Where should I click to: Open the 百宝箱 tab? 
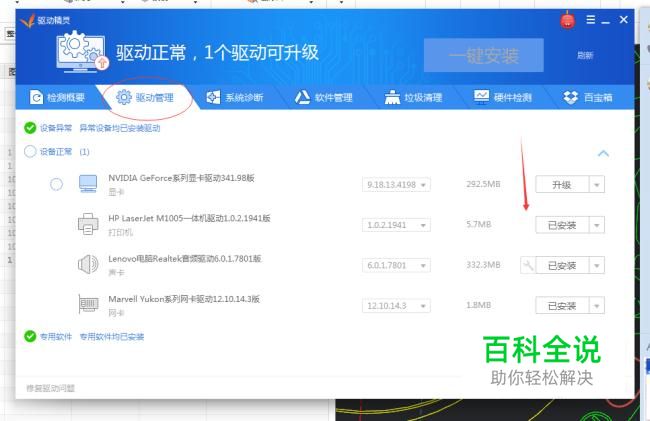tap(588, 98)
